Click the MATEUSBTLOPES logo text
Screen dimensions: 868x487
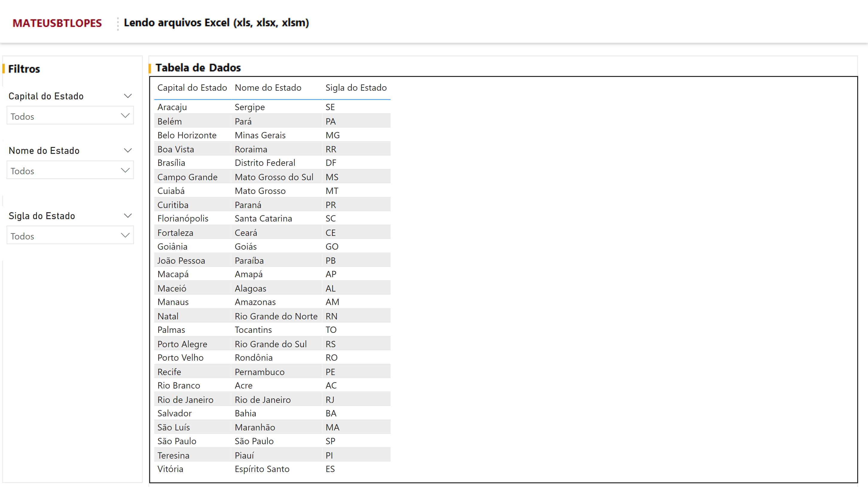[57, 23]
